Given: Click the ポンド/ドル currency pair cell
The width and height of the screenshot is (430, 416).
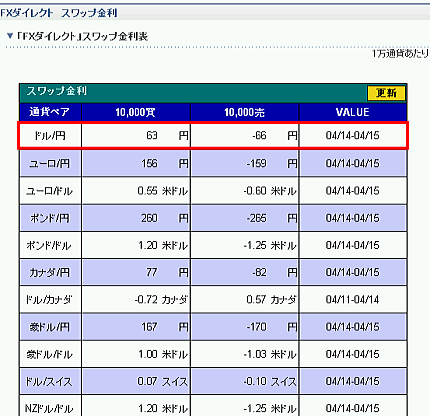Looking at the screenshot, I should pyautogui.click(x=50, y=245).
